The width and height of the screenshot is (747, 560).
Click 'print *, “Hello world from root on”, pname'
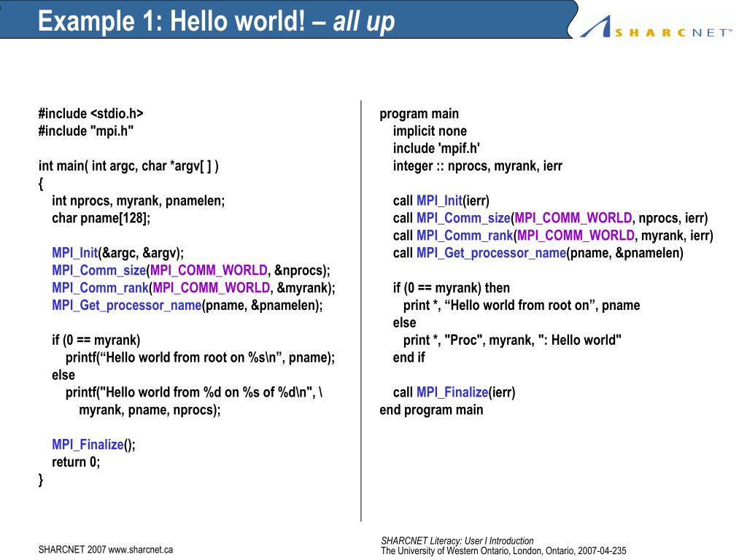522,306
